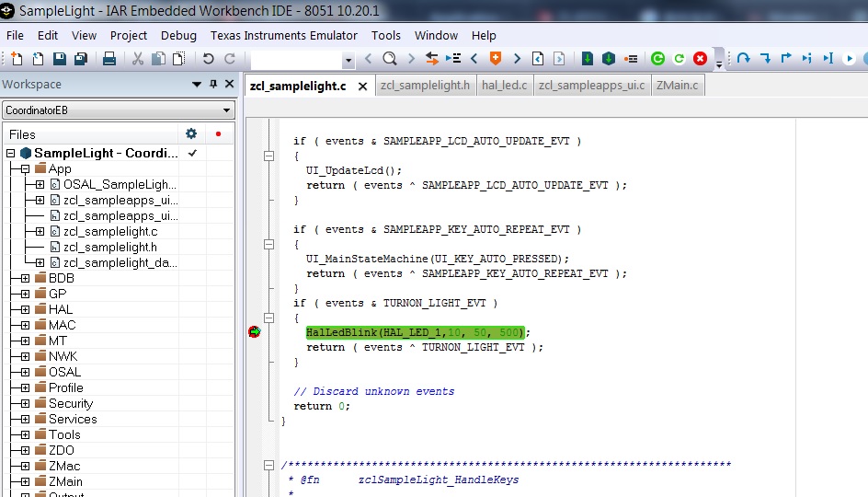Make the project
This screenshot has width=868, height=497.
point(609,58)
